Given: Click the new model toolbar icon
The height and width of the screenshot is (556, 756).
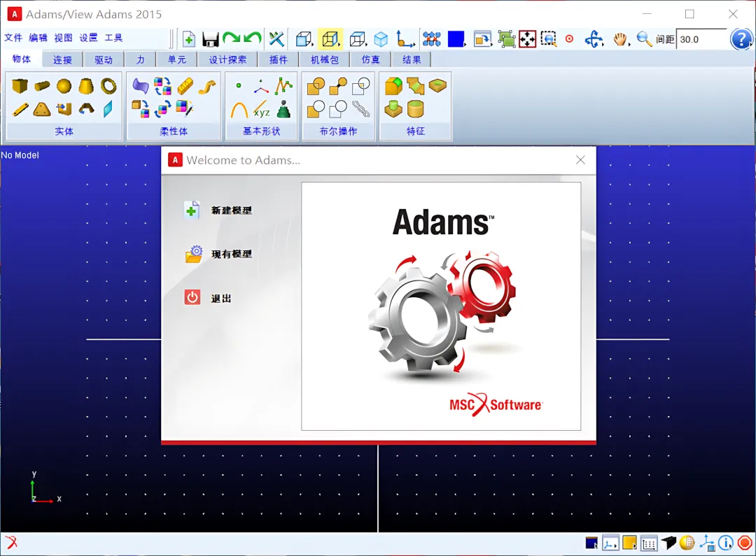Looking at the screenshot, I should click(188, 39).
